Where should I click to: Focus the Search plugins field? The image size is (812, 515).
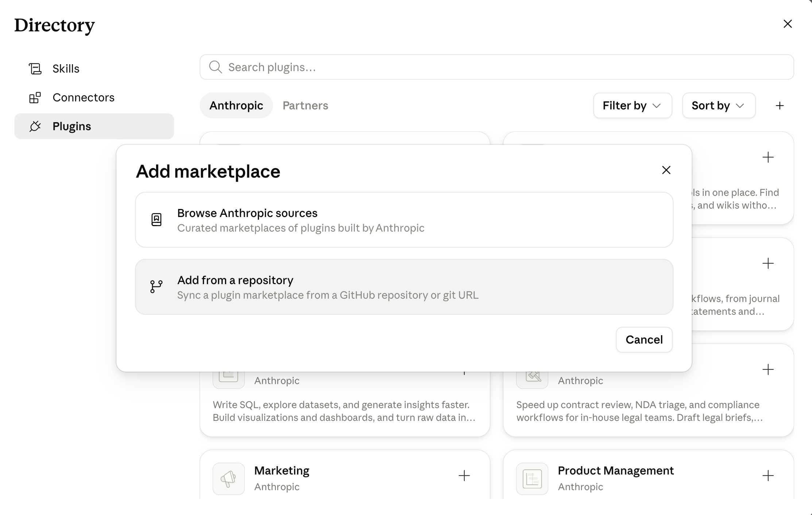(x=497, y=67)
